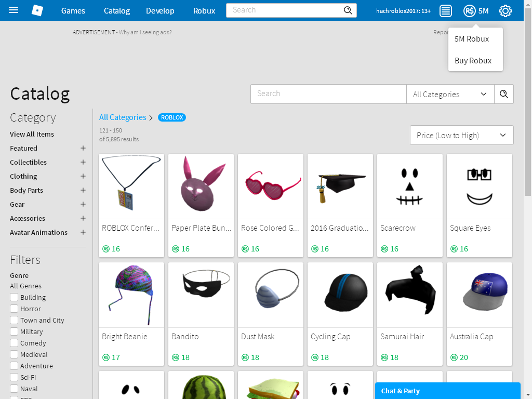Image resolution: width=532 pixels, height=399 pixels.
Task: Check the Town and City genre
Action: pos(14,320)
